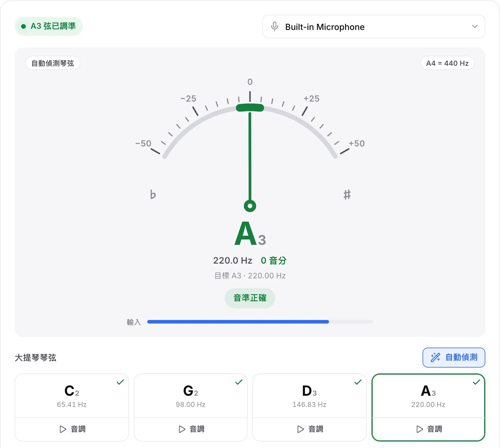Play the C2 string reference tone
The width and height of the screenshot is (500, 448).
(x=72, y=429)
